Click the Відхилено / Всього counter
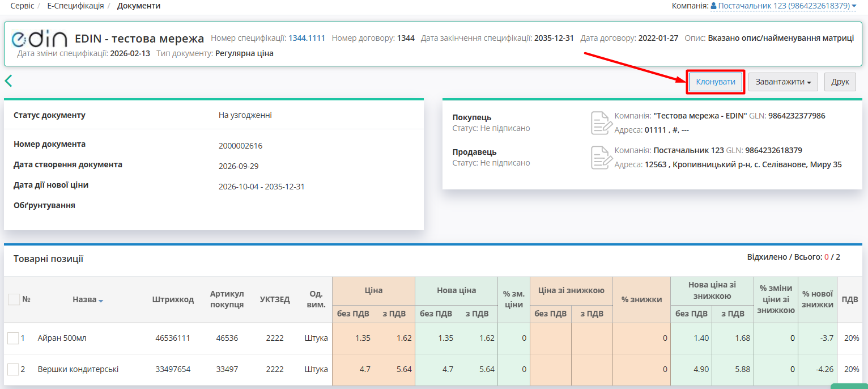 pos(793,257)
